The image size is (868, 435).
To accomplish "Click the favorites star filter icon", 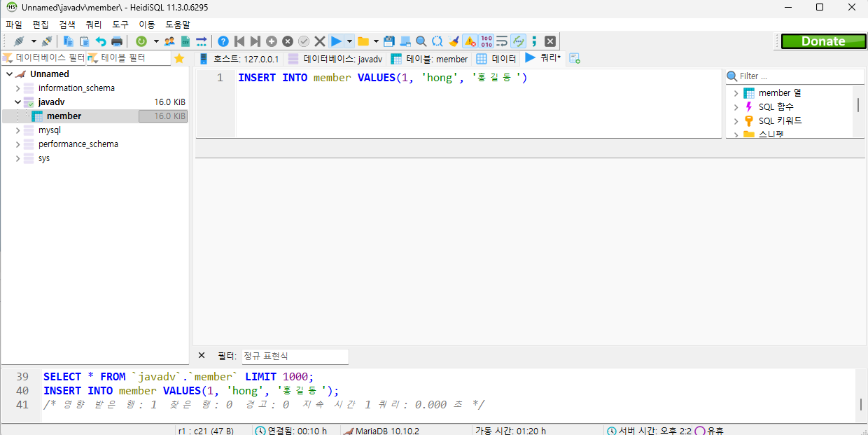I will pyautogui.click(x=179, y=58).
